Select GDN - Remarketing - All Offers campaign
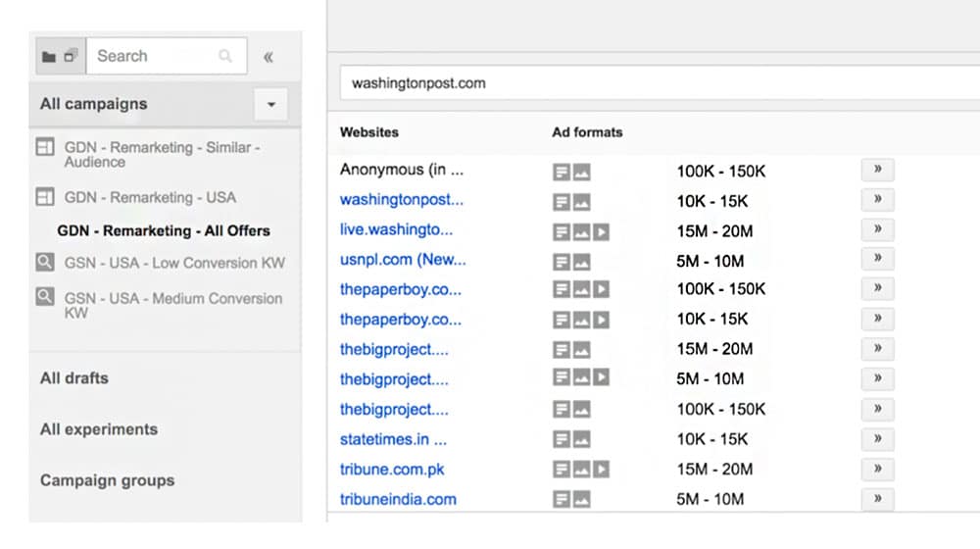Screen dimensions: 980x549 [x=164, y=230]
